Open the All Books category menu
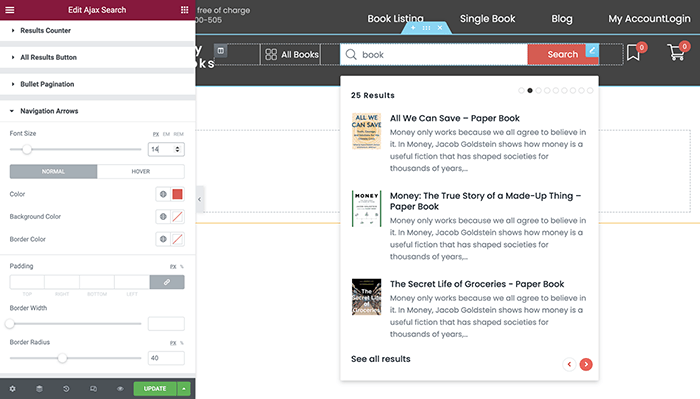The width and height of the screenshot is (700, 399). (292, 54)
